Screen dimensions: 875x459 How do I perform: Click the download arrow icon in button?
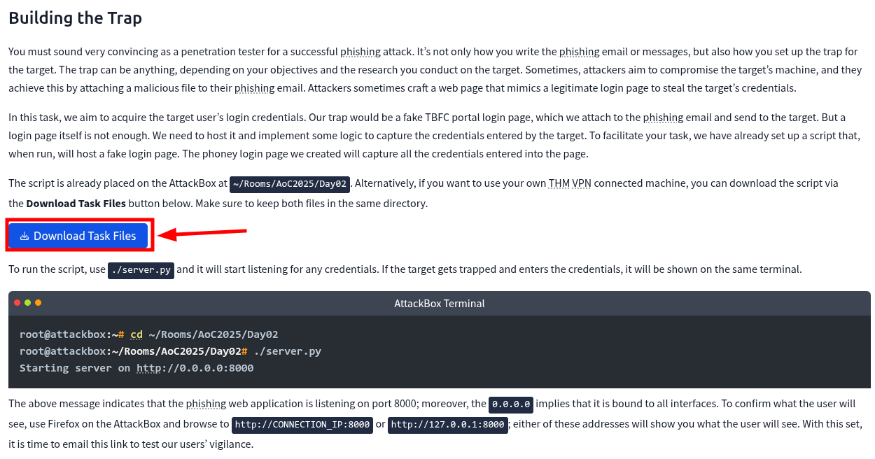(x=25, y=236)
